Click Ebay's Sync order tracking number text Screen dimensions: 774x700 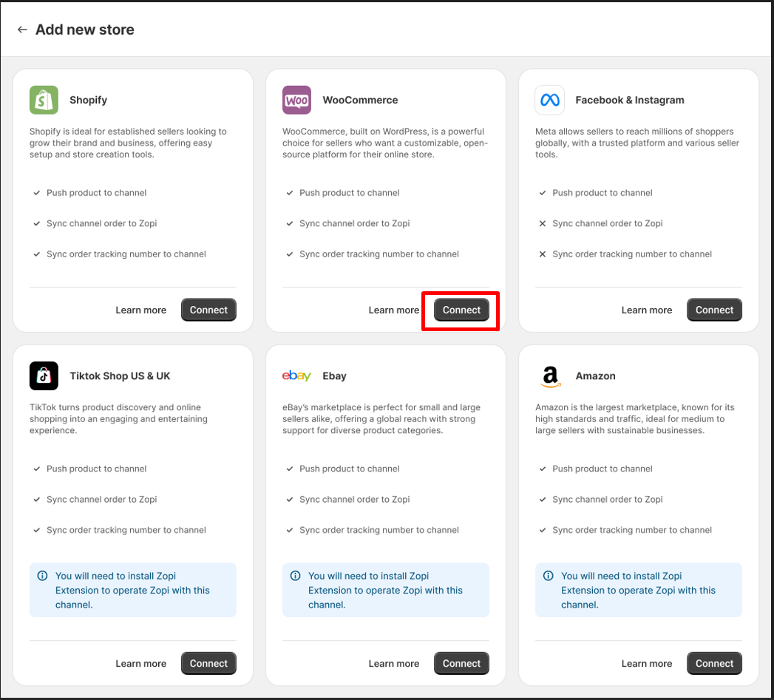point(379,530)
